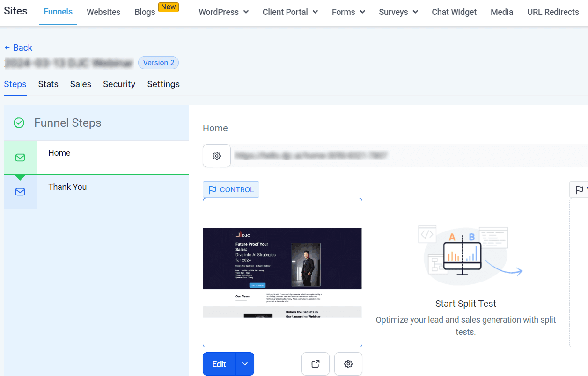Expand the Edit button dropdown arrow

click(x=245, y=364)
